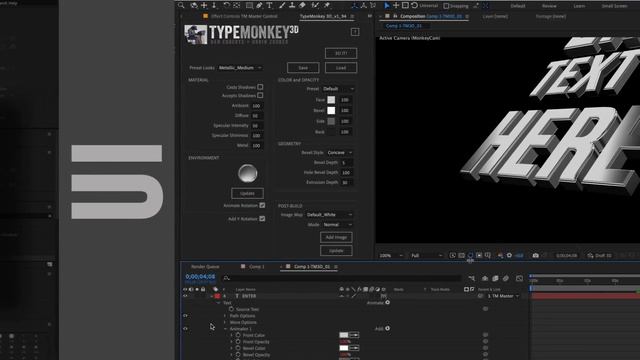Open the Render Queue tab
The image size is (640, 360).
click(205, 267)
